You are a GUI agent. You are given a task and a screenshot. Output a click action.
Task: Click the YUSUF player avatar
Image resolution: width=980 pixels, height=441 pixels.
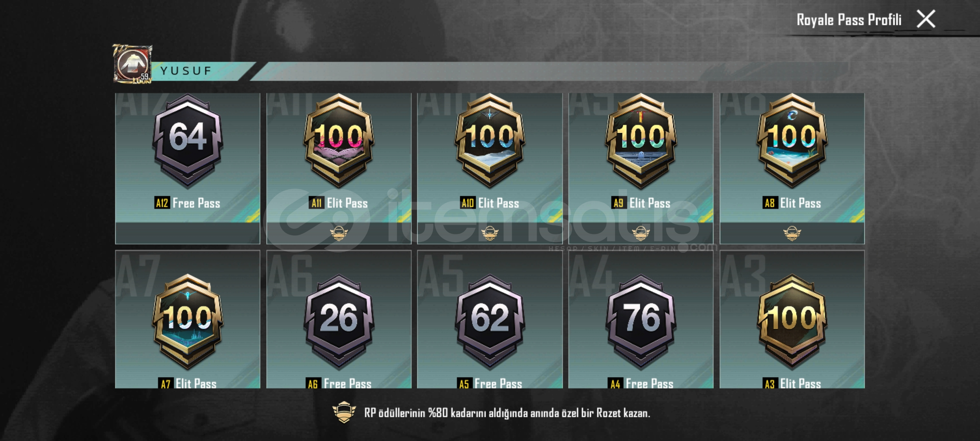[132, 65]
